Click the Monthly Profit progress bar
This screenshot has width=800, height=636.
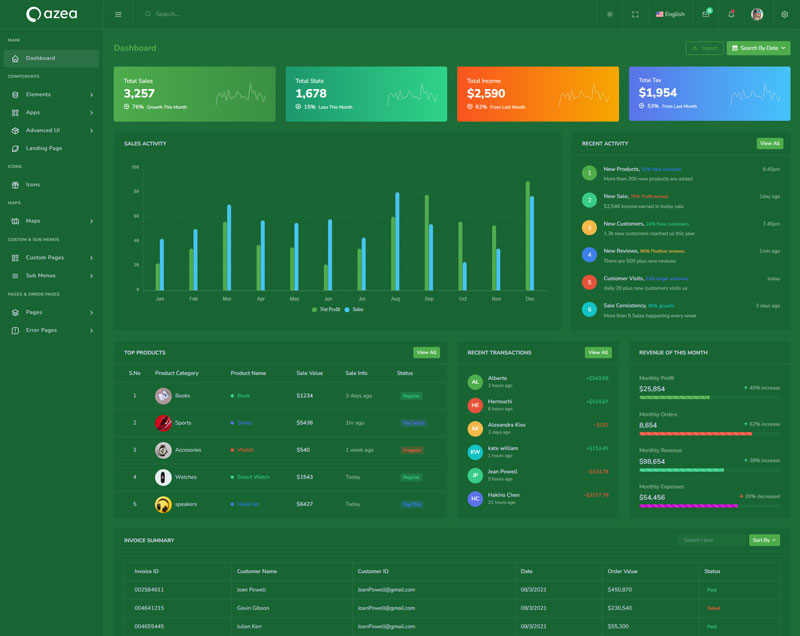click(x=674, y=397)
